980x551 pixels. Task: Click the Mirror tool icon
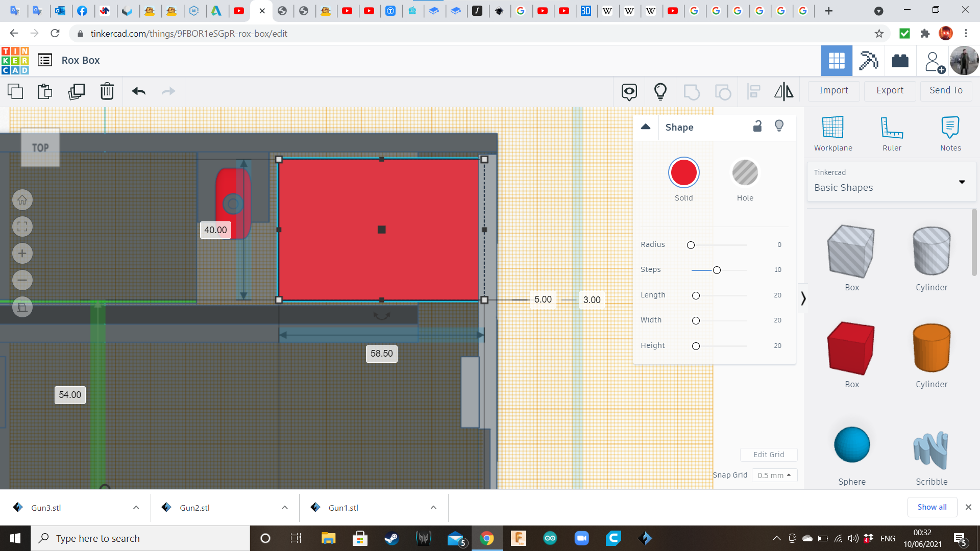(783, 92)
